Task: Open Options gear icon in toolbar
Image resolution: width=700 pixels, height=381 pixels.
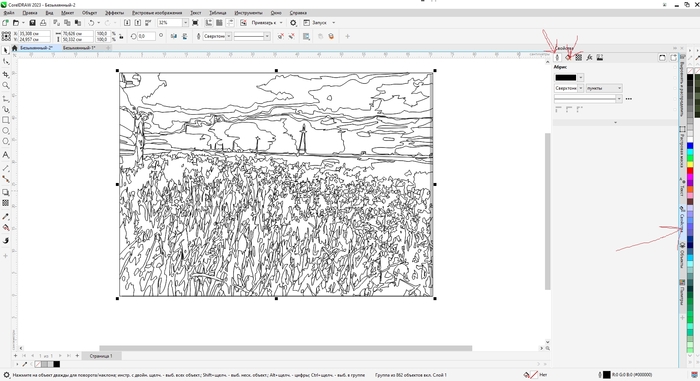Action: [293, 22]
